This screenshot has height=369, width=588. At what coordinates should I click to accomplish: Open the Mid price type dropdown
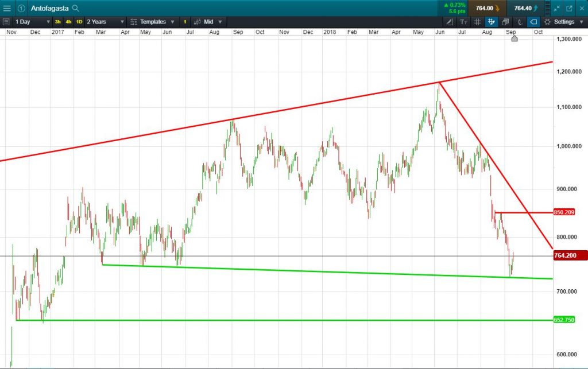[208, 22]
